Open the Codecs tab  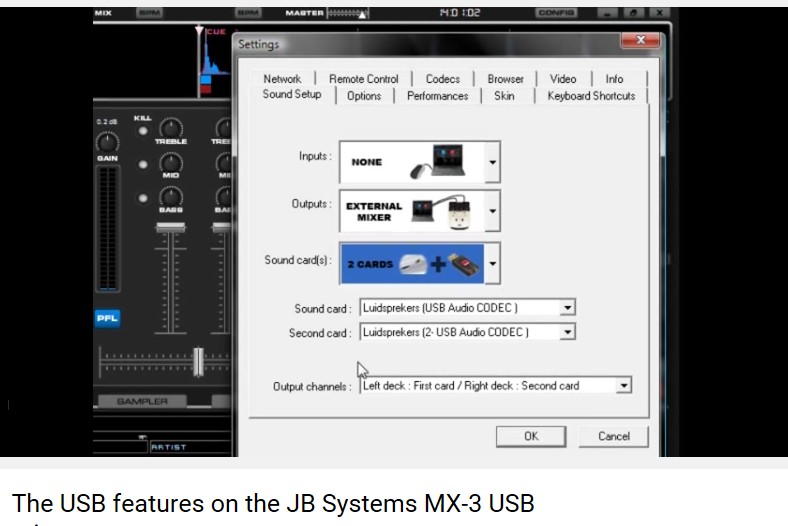tap(443, 79)
